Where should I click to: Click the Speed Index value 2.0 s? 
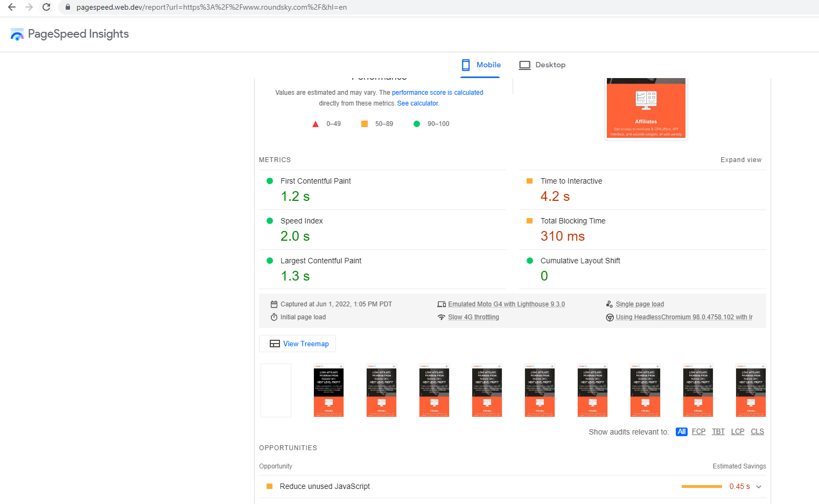[295, 236]
